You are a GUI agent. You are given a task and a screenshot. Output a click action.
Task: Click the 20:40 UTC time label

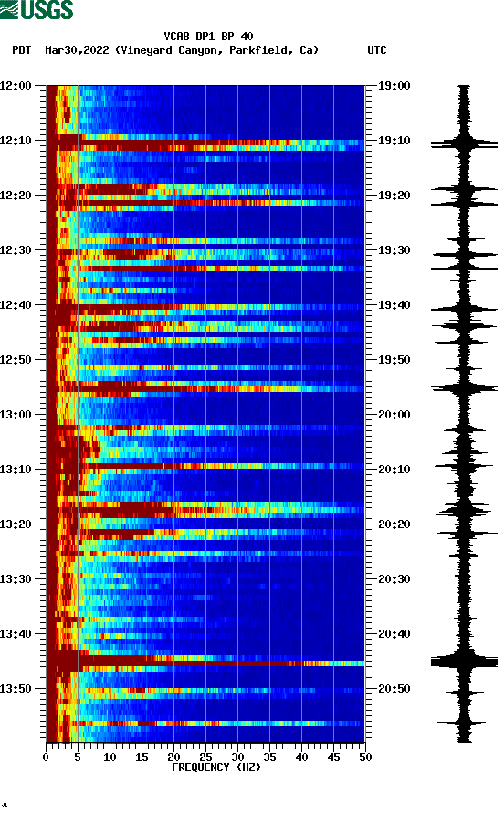coord(394,633)
